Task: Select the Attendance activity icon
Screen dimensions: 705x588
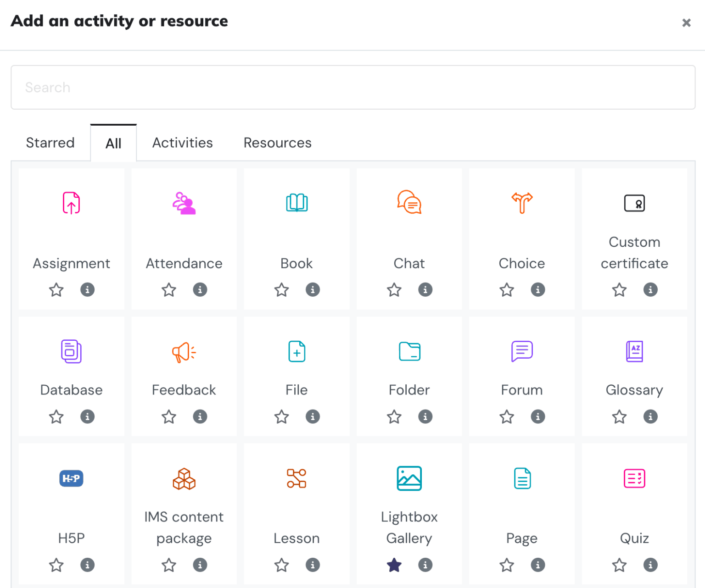Action: pos(184,203)
